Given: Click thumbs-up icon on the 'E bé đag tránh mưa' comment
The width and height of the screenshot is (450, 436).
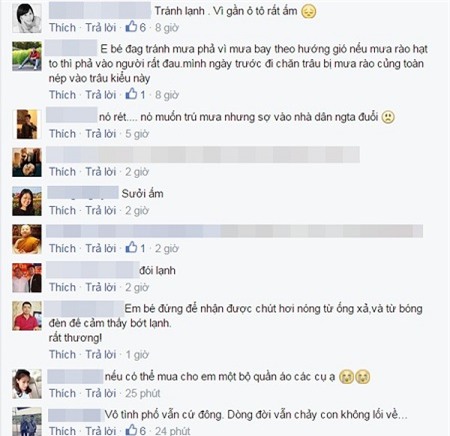Looking at the screenshot, I should (x=131, y=94).
